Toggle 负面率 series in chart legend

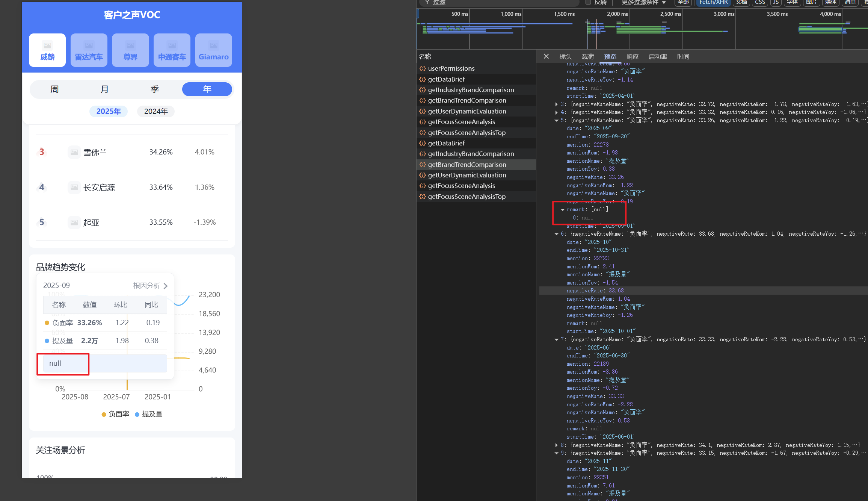coord(115,414)
